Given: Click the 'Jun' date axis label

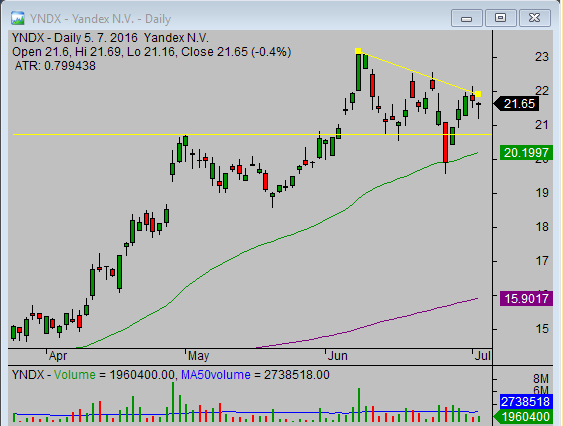Looking at the screenshot, I should pos(338,356).
